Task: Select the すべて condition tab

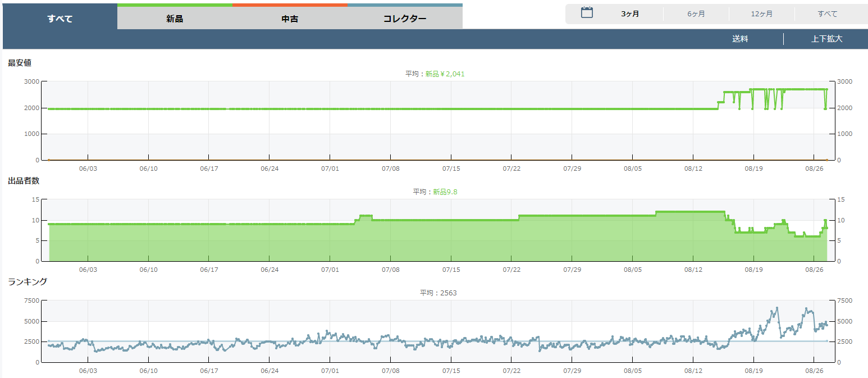Action: coord(60,19)
